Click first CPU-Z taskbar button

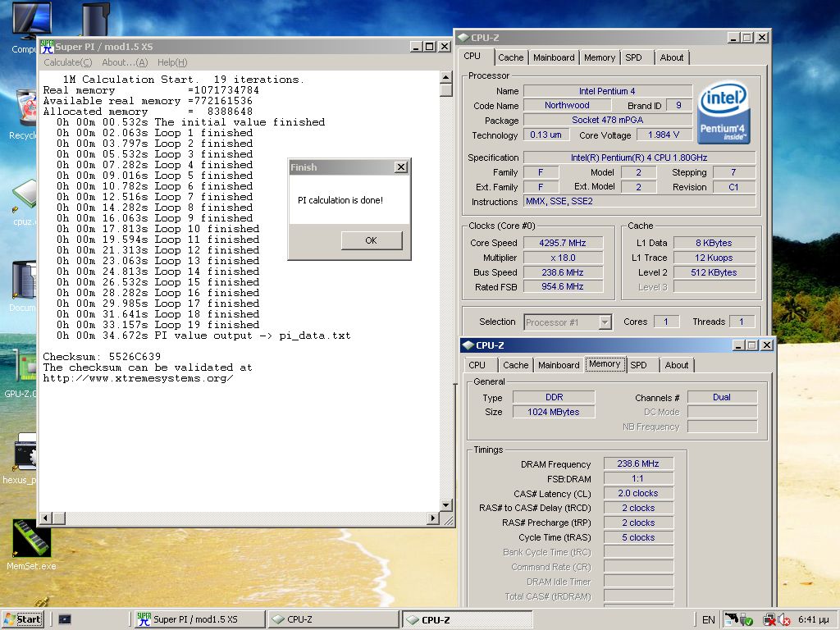coord(333,619)
